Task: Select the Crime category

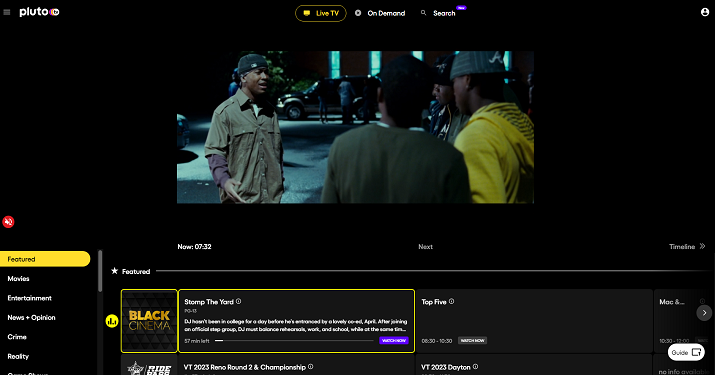Action: pyautogui.click(x=17, y=337)
